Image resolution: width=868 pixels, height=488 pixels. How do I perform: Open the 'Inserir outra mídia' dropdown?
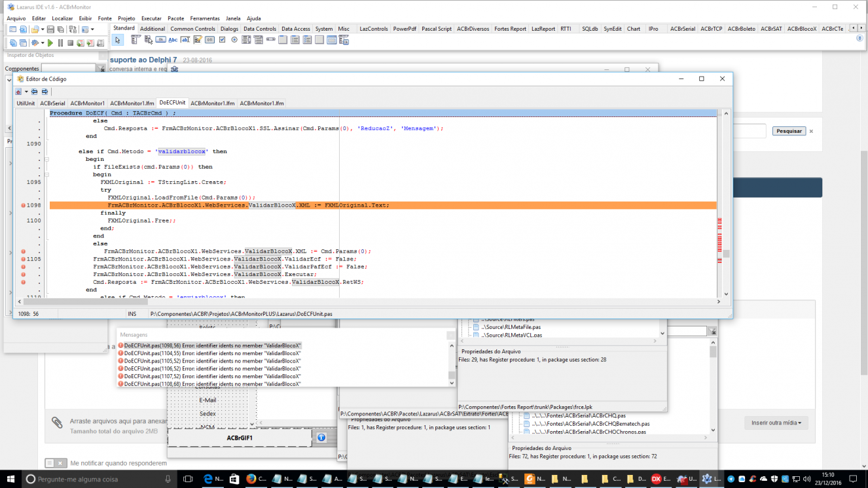tap(776, 423)
